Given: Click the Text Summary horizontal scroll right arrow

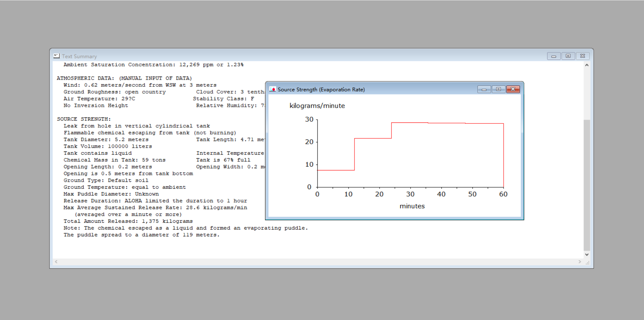Looking at the screenshot, I should tap(580, 262).
